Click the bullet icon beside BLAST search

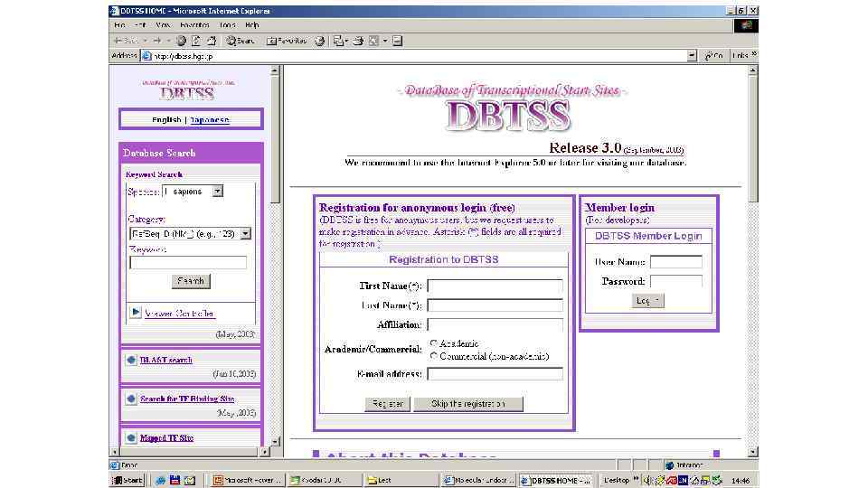pyautogui.click(x=131, y=360)
